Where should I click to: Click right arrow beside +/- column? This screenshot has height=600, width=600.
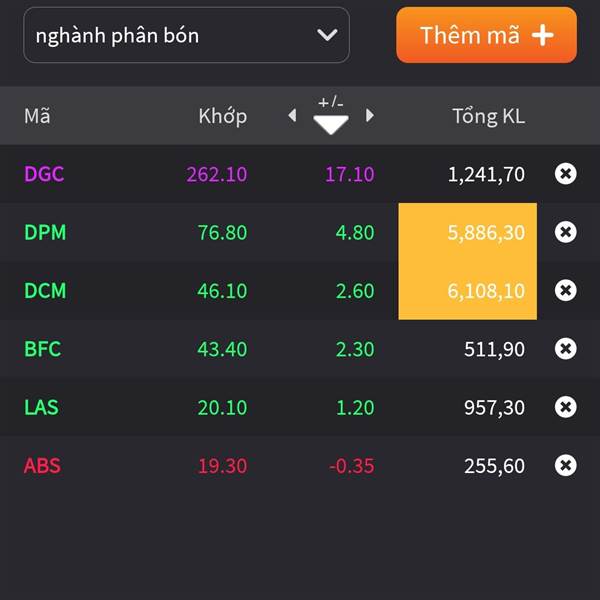pyautogui.click(x=370, y=115)
